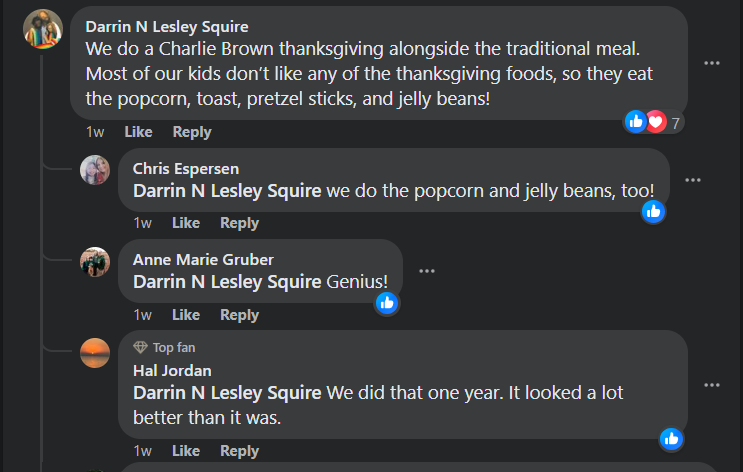The height and width of the screenshot is (472, 743).
Task: Like Darrin N Lesley Squire's top comment
Action: (x=138, y=132)
